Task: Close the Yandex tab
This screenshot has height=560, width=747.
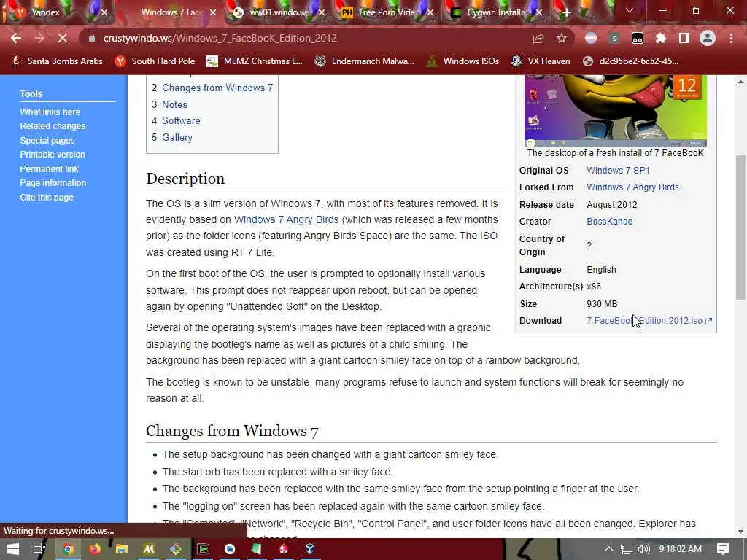Action: [104, 12]
